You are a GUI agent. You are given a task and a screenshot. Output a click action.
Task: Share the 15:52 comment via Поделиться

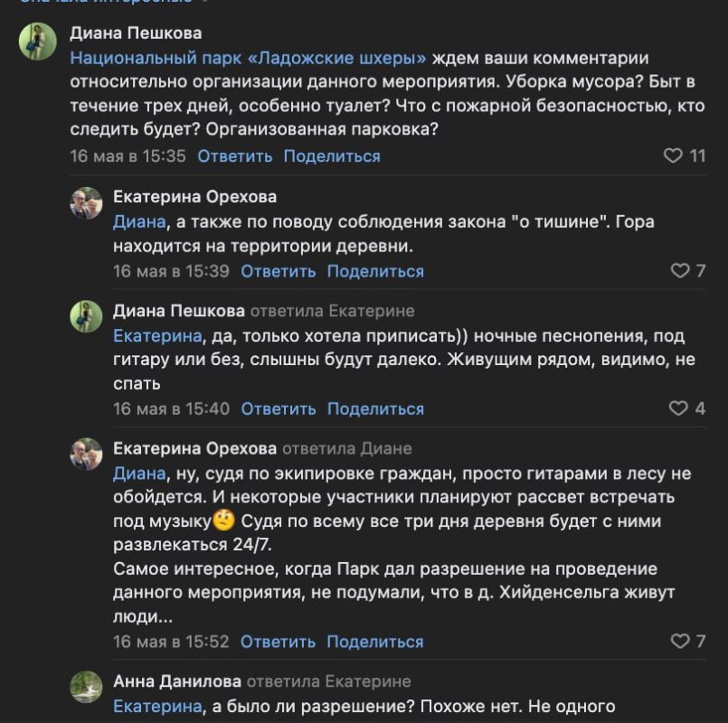[375, 642]
